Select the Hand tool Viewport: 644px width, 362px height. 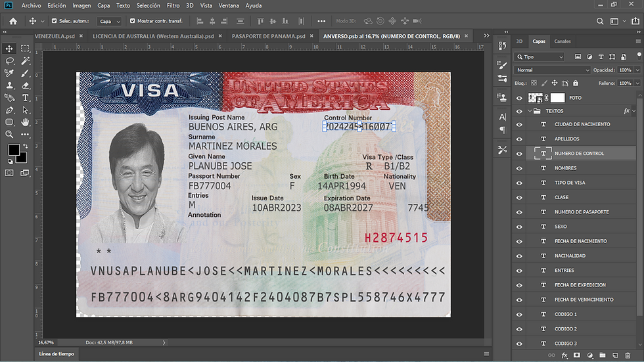25,122
